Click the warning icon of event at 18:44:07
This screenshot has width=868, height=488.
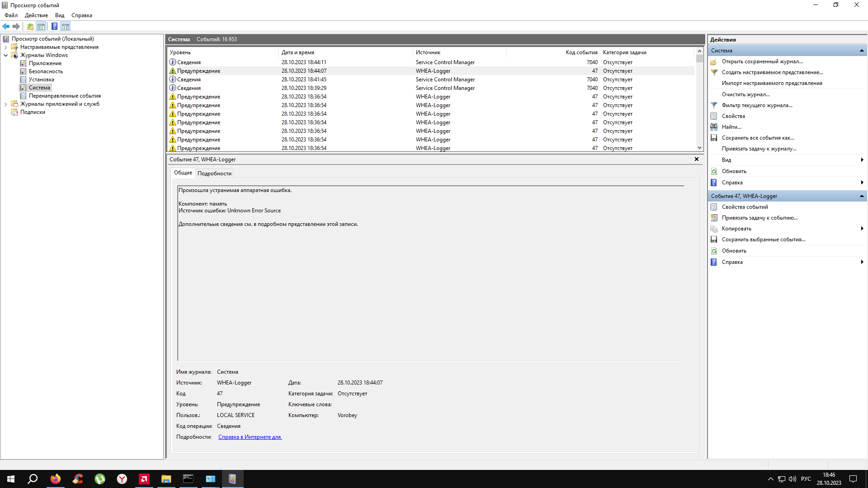pyautogui.click(x=173, y=71)
